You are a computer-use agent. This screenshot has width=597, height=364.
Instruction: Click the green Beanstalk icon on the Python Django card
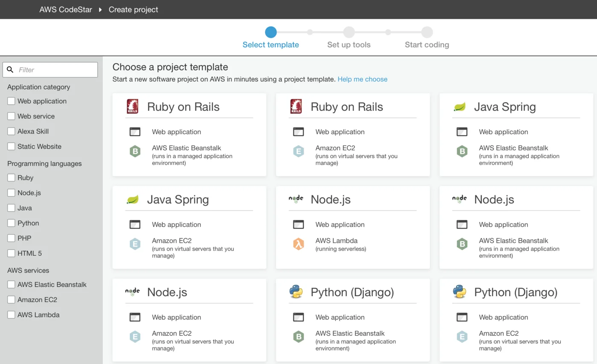(298, 337)
